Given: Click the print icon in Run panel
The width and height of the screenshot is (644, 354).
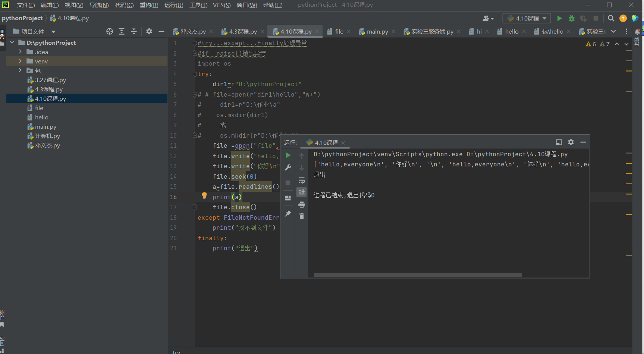Looking at the screenshot, I should [x=302, y=204].
